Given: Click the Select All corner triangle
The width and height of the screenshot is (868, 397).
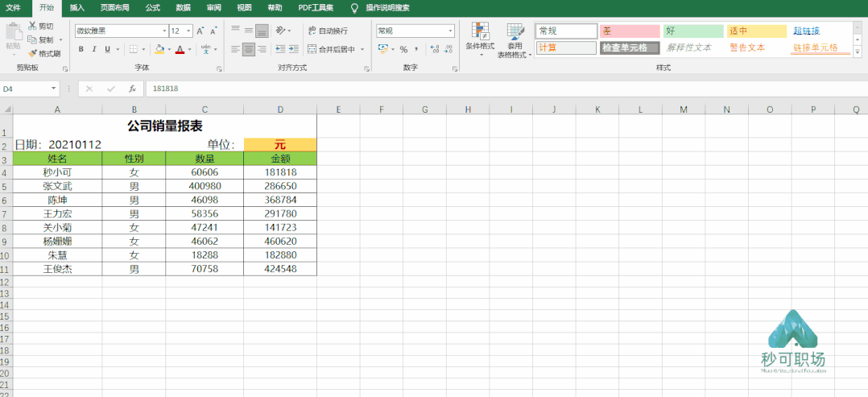Looking at the screenshot, I should click(x=6, y=110).
